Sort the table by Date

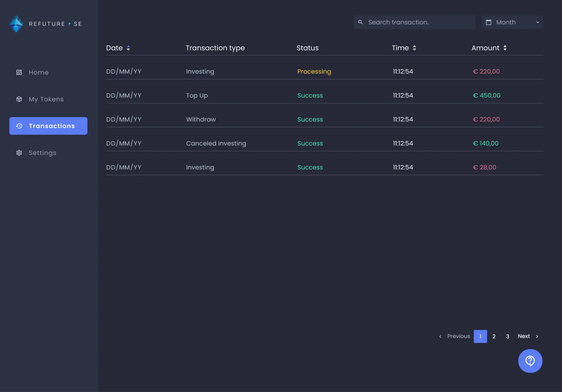pyautogui.click(x=128, y=48)
